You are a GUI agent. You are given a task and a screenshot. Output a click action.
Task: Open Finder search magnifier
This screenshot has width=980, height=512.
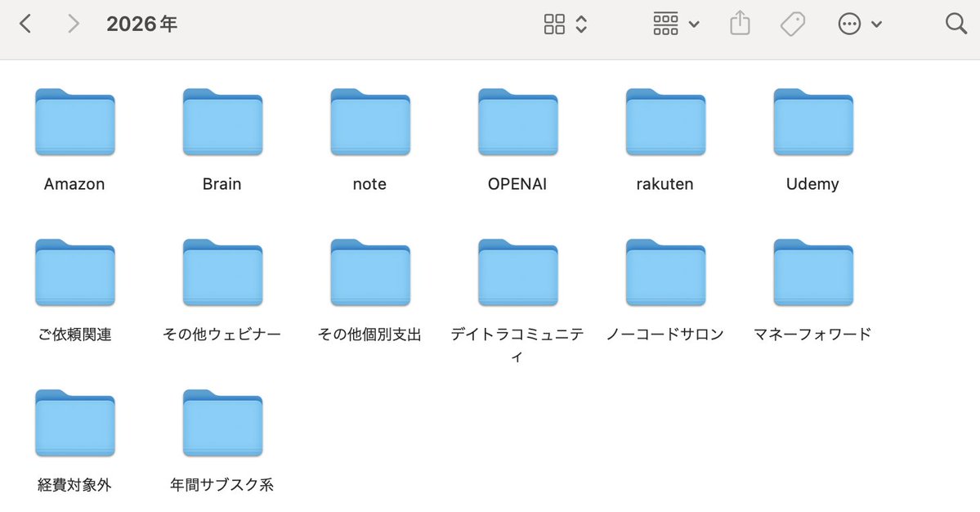[955, 24]
